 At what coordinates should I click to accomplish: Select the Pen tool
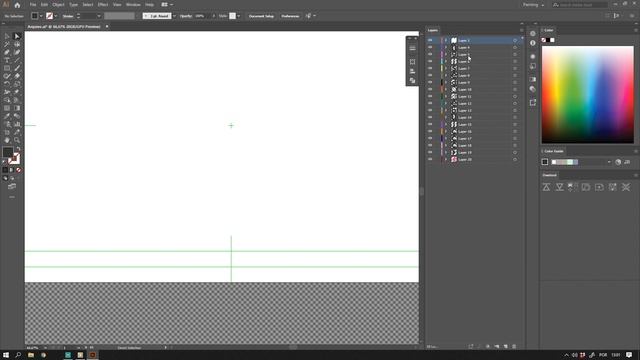point(7,52)
